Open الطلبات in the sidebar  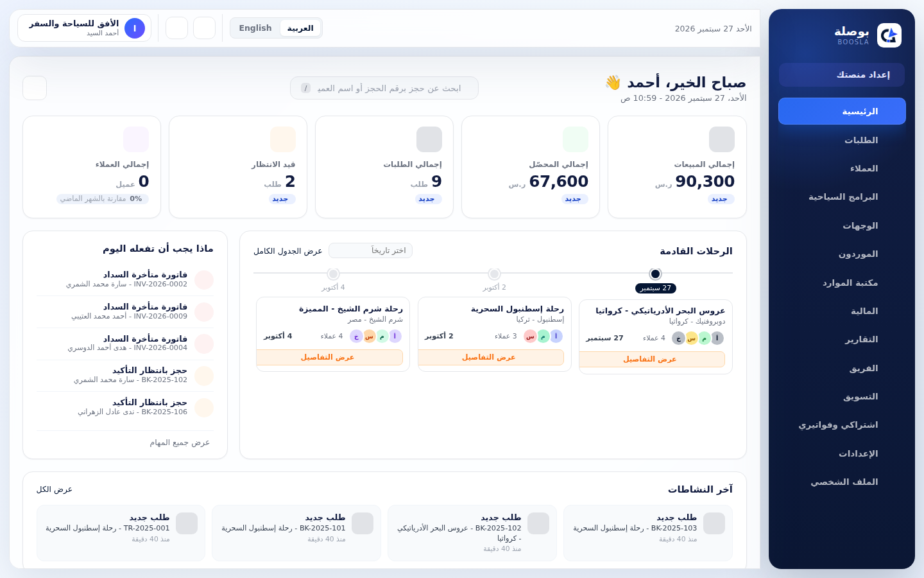pos(842,140)
